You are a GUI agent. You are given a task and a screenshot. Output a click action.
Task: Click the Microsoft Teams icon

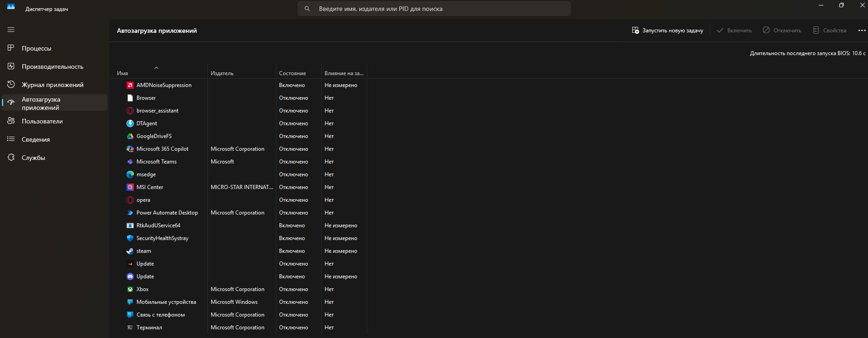point(130,162)
